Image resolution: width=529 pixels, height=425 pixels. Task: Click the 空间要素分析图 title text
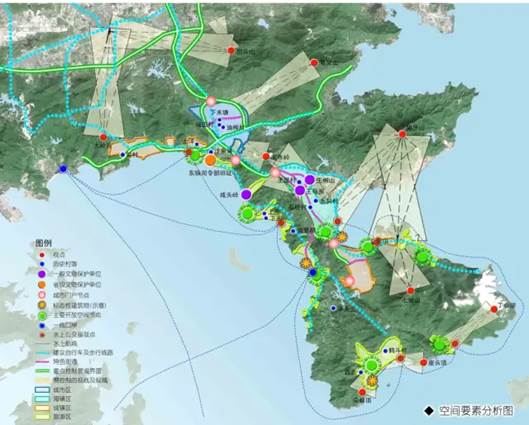point(476,411)
